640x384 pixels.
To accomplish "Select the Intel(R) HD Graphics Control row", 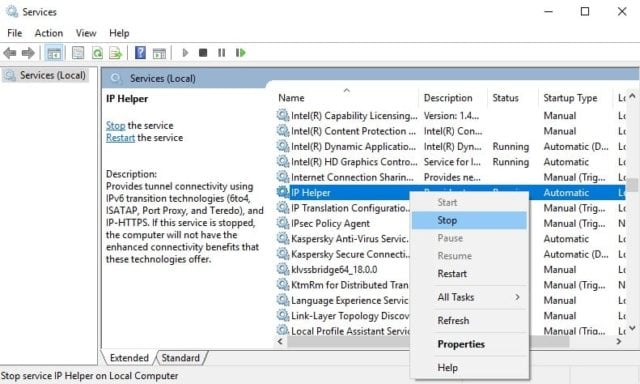I will click(x=451, y=162).
